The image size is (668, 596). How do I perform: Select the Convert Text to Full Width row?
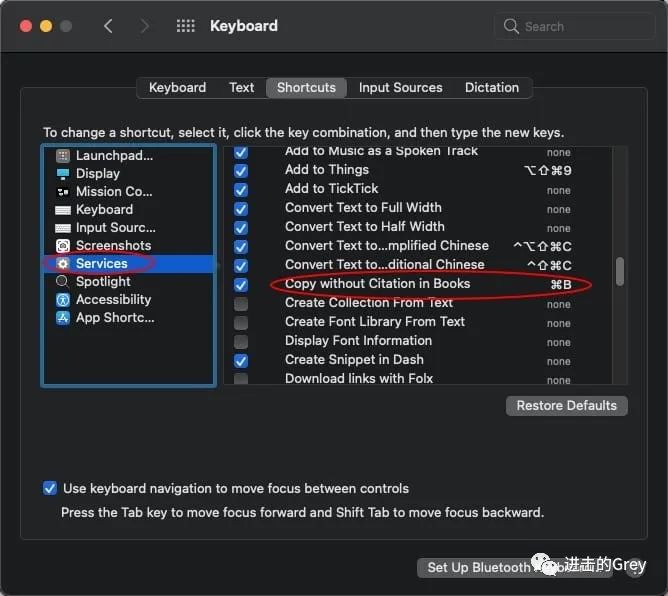coord(418,208)
